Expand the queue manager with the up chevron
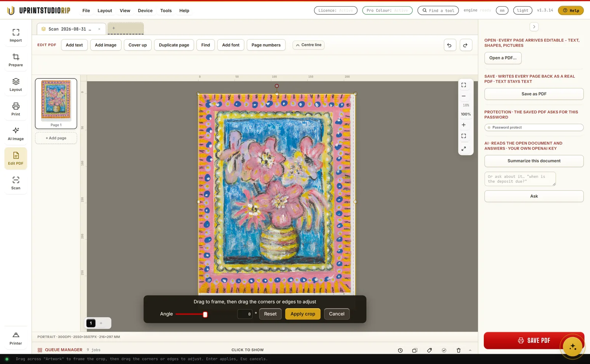 470,350
